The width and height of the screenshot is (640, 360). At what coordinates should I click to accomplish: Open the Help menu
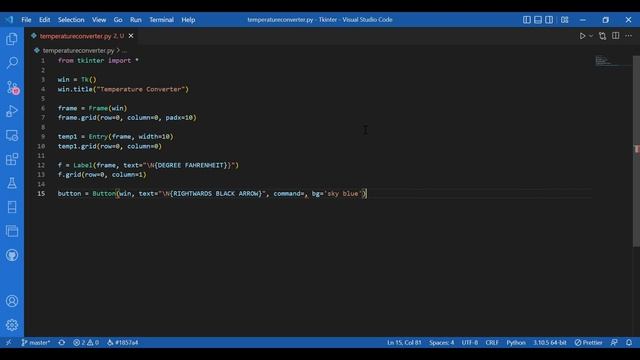[188, 20]
